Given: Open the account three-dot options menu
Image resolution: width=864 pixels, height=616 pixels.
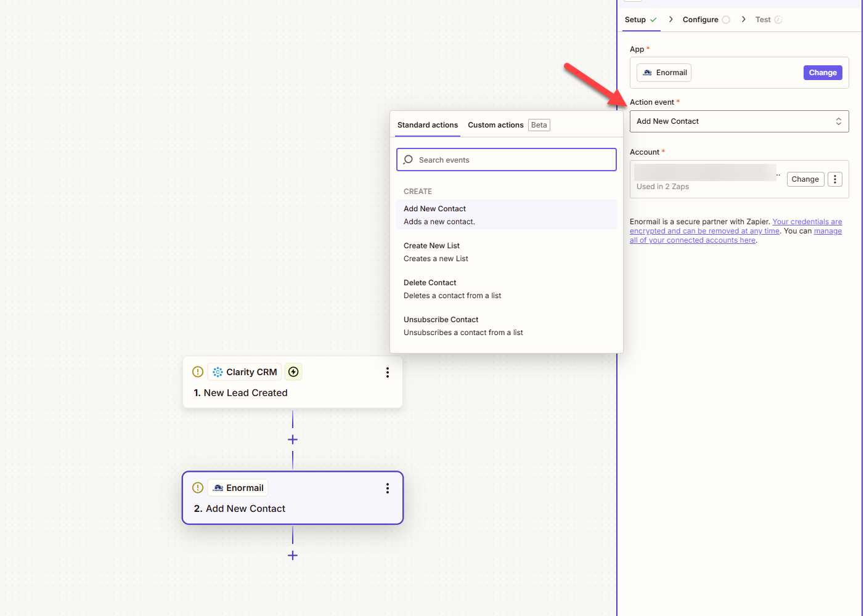Looking at the screenshot, I should (x=835, y=179).
